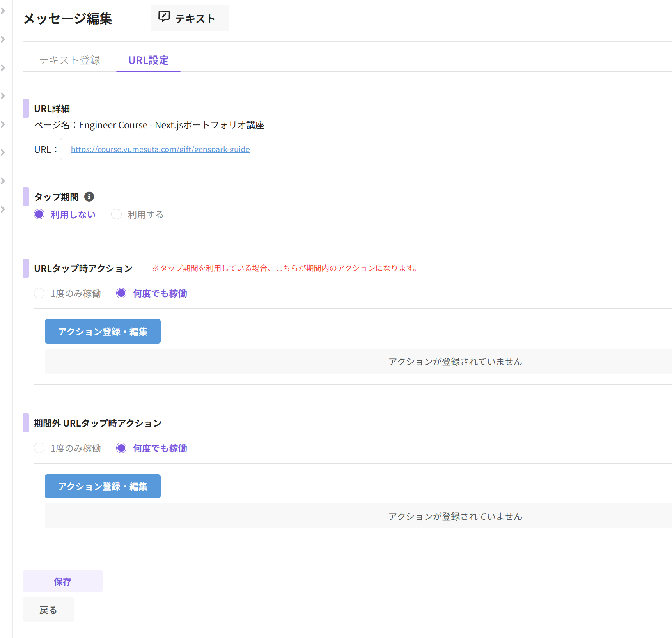The height and width of the screenshot is (638, 672).
Task: Open アクション登録・編集 for URLタップ時アクション
Action: (x=103, y=331)
